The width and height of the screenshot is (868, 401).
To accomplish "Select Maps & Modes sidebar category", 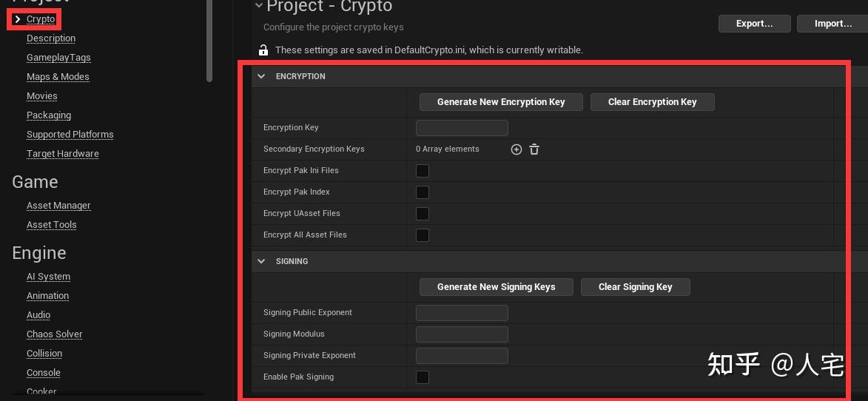I will pos(58,77).
